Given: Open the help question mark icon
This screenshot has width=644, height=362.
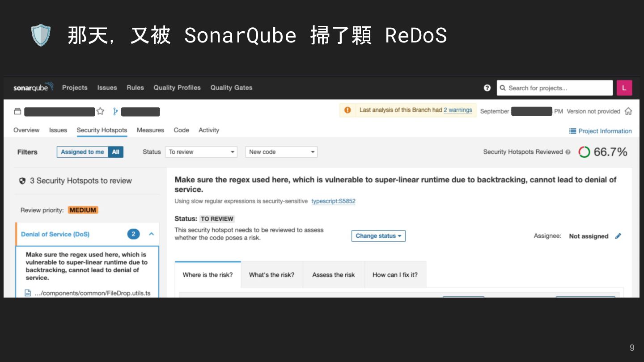Looking at the screenshot, I should click(x=487, y=88).
